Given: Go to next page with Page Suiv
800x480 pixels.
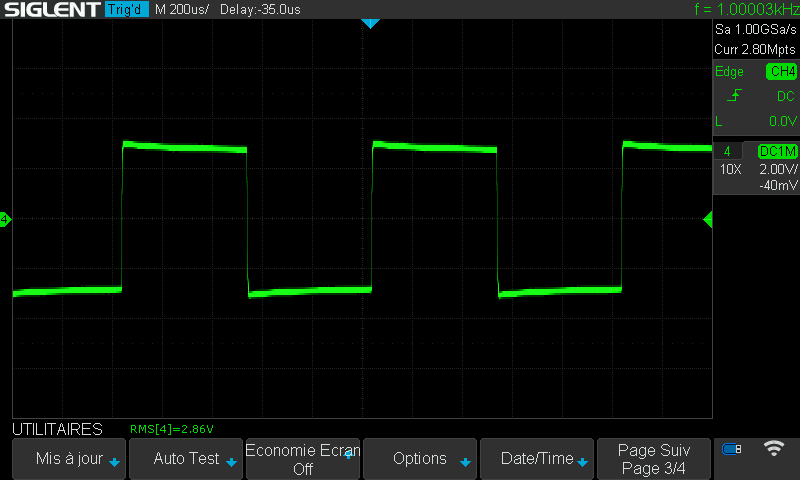Looking at the screenshot, I should click(654, 459).
